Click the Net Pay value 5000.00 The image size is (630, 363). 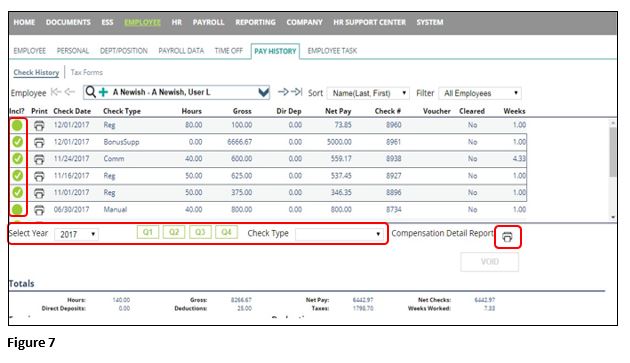pyautogui.click(x=340, y=142)
